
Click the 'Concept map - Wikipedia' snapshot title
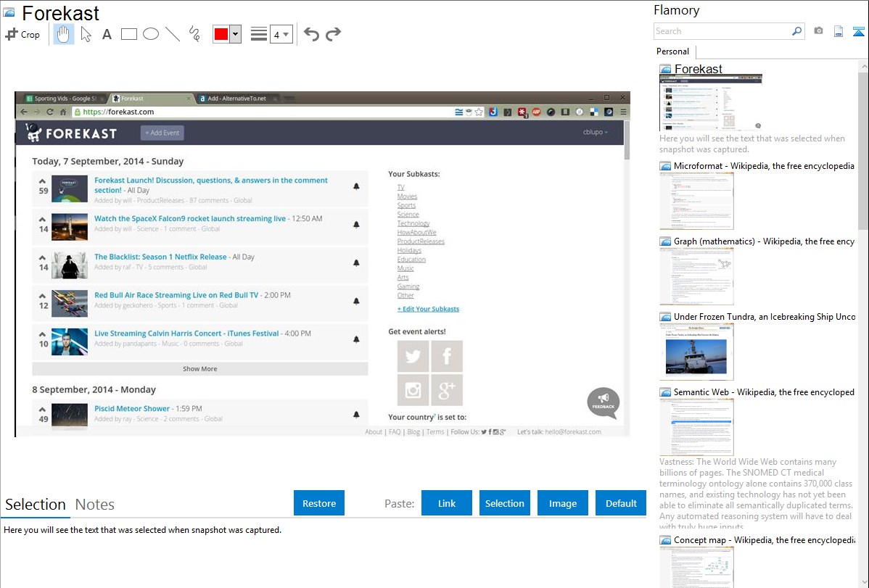pyautogui.click(x=764, y=540)
